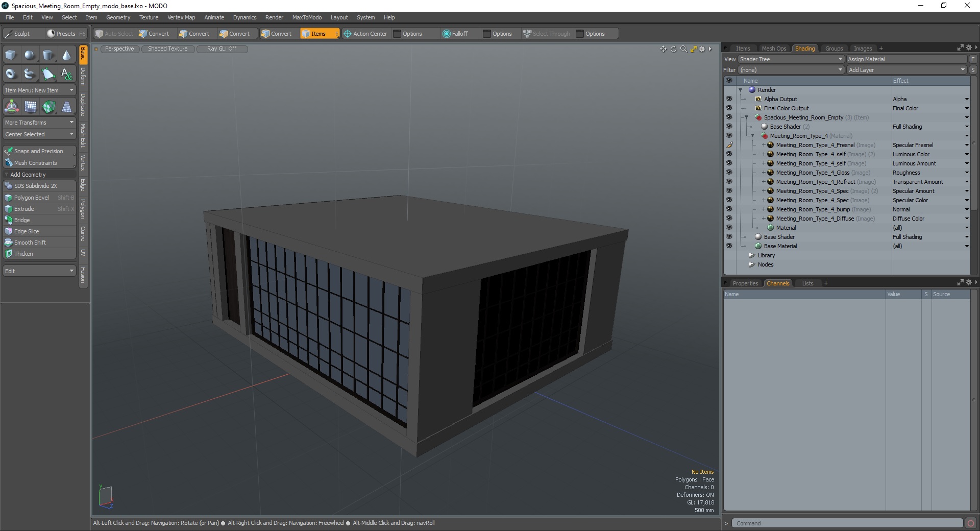Expand the Library node
This screenshot has width=980, height=531.
751,255
